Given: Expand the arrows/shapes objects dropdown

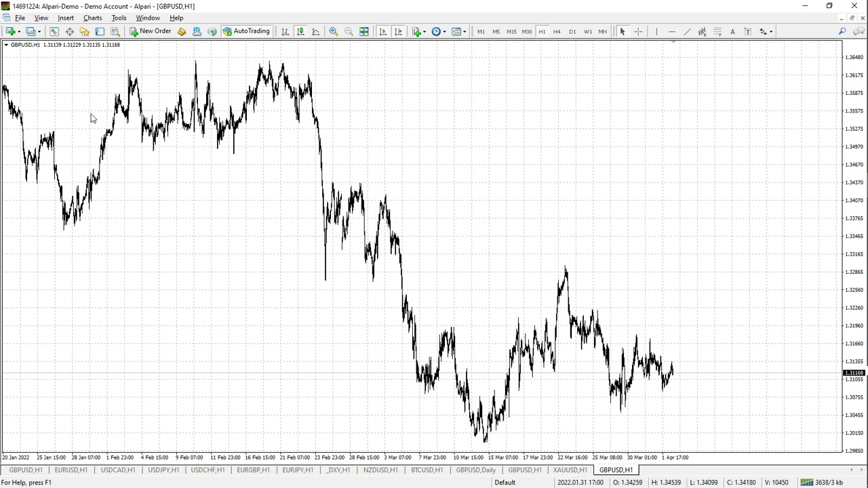Looking at the screenshot, I should click(x=771, y=31).
